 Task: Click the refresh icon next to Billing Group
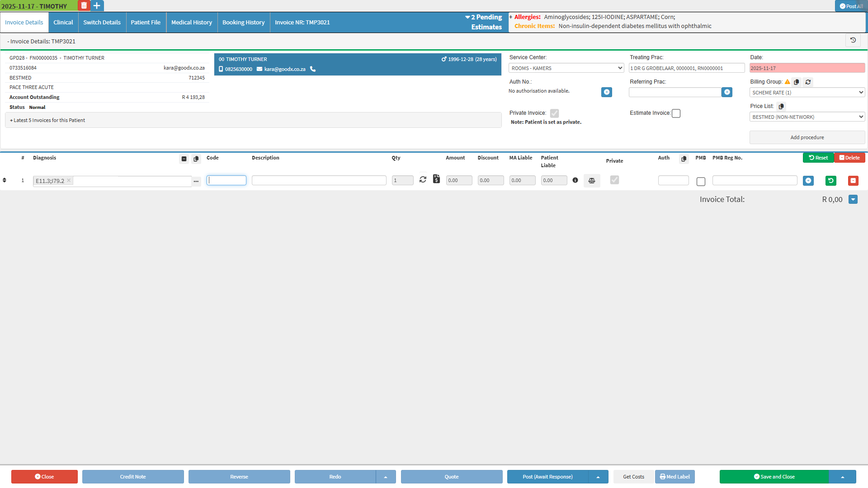pos(808,82)
